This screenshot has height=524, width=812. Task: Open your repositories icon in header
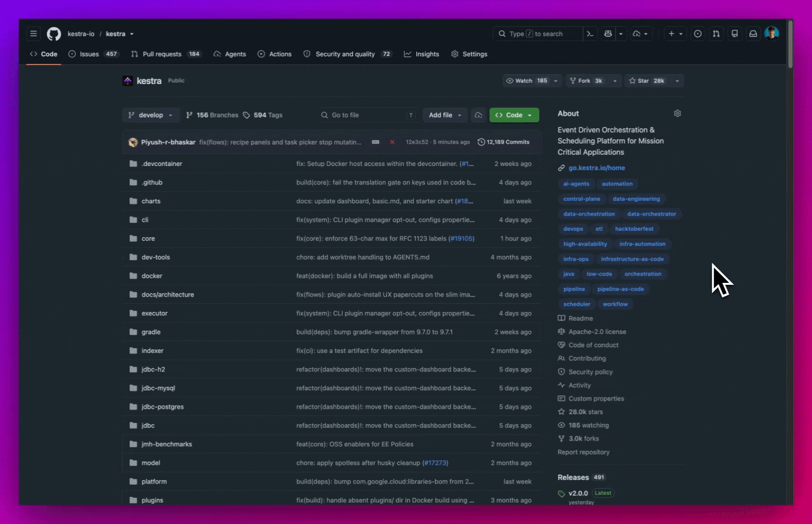[734, 33]
